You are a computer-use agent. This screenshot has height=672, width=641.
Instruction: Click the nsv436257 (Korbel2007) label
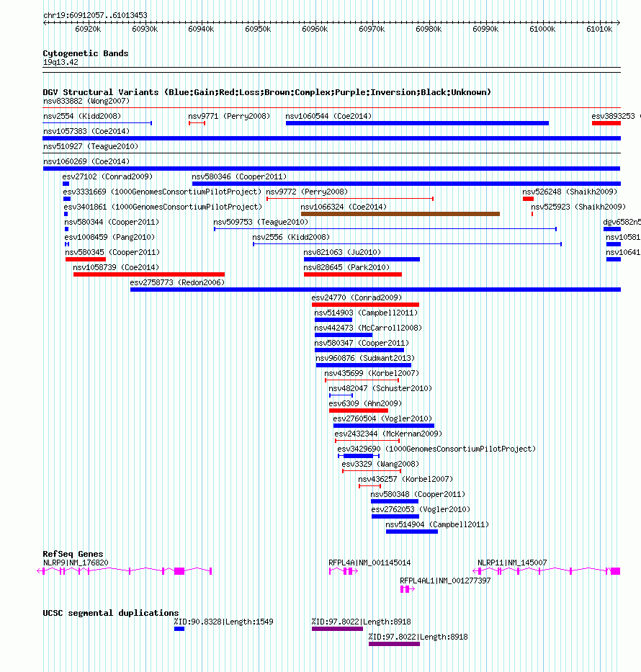coord(405,479)
